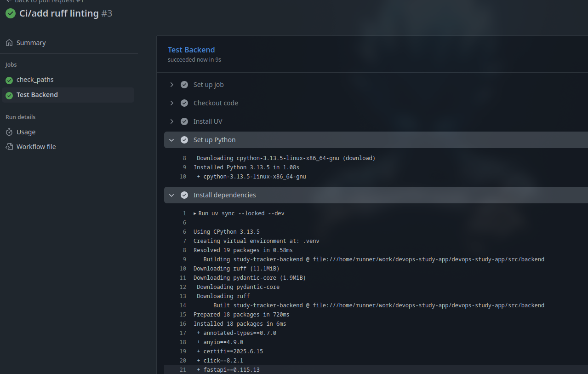588x374 pixels.
Task: Open the Workflow file link
Action: point(36,147)
